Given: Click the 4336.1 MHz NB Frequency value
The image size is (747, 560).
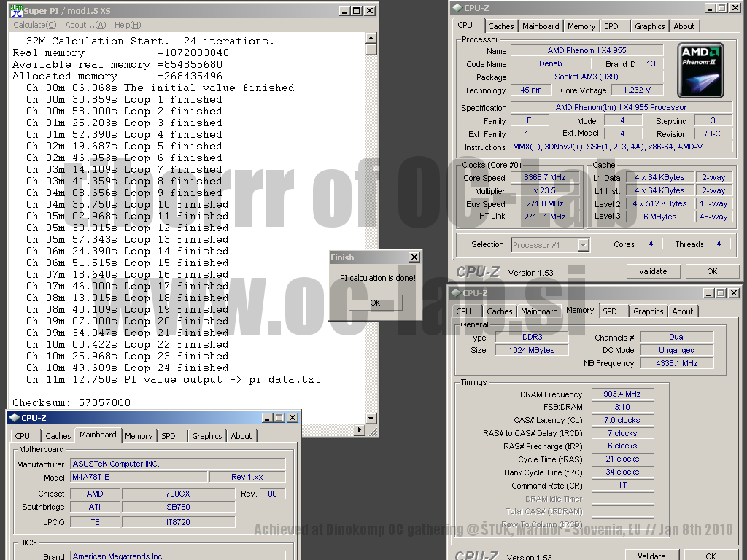Looking at the screenshot, I should tap(676, 363).
